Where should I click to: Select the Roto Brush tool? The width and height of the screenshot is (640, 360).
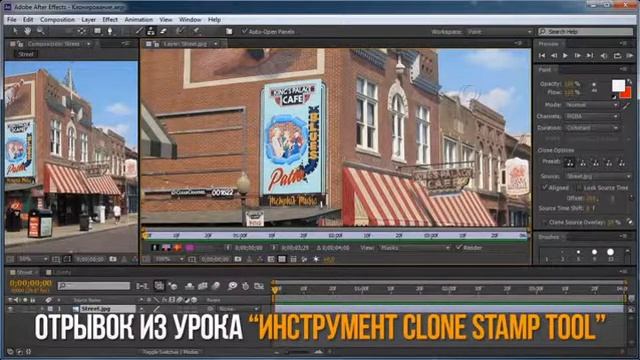pos(180,31)
